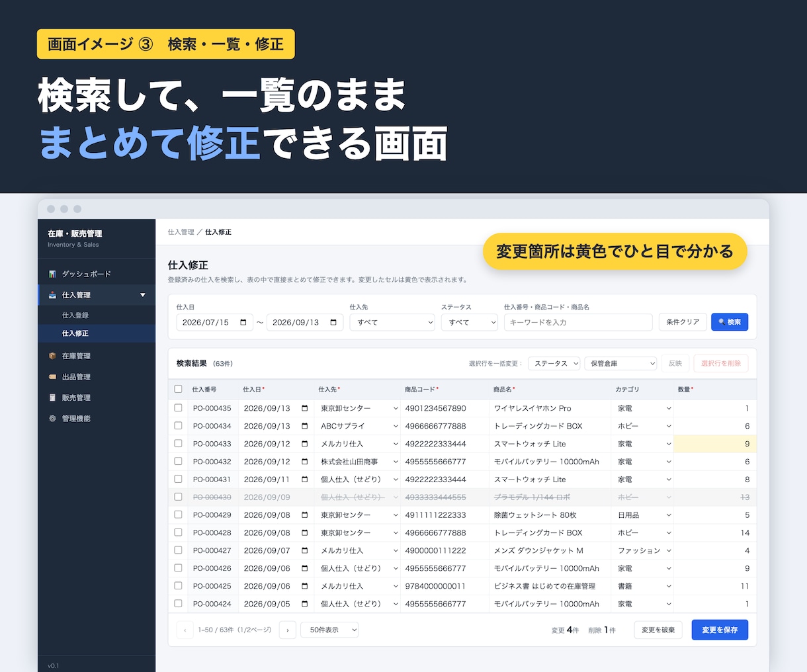Click the quantity cell 14 in row PO-000428
Image resolution: width=807 pixels, height=672 pixels.
(715, 532)
